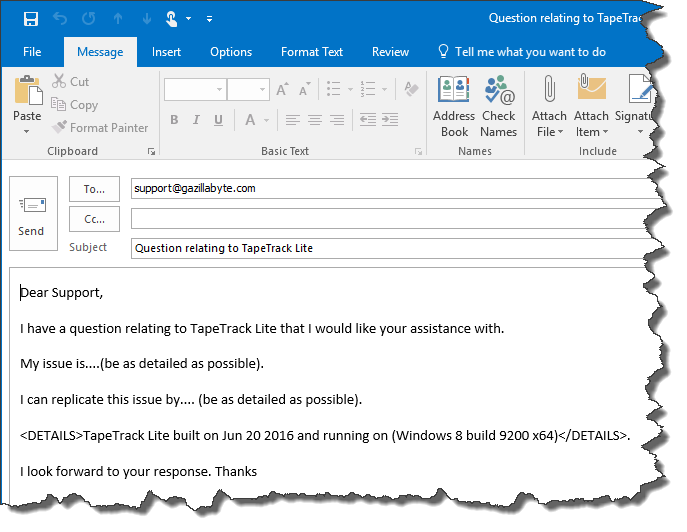Open the Review tab
The width and height of the screenshot is (687, 532).
click(390, 52)
